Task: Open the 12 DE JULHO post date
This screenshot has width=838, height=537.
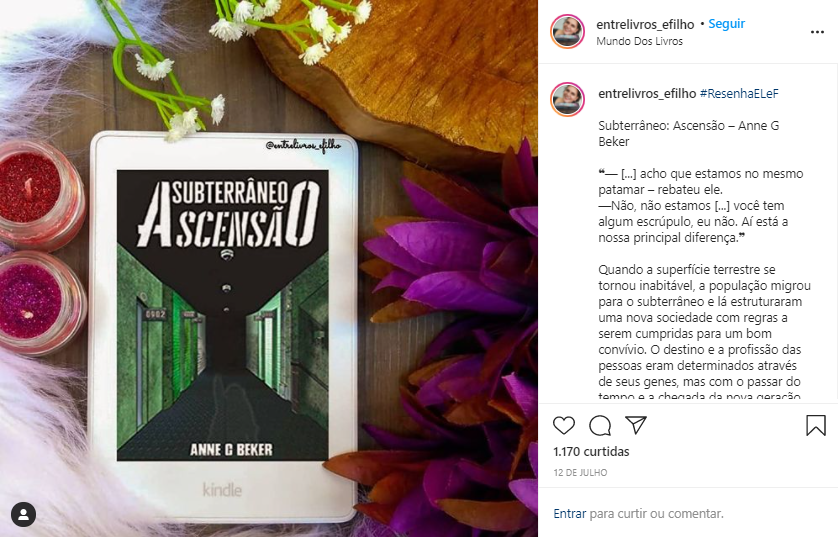Action: pos(580,472)
